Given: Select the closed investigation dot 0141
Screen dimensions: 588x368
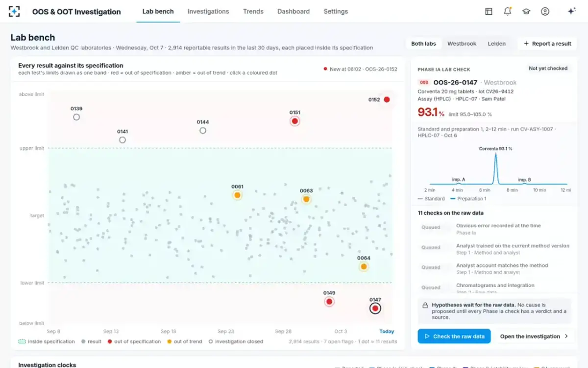Looking at the screenshot, I should tap(122, 140).
